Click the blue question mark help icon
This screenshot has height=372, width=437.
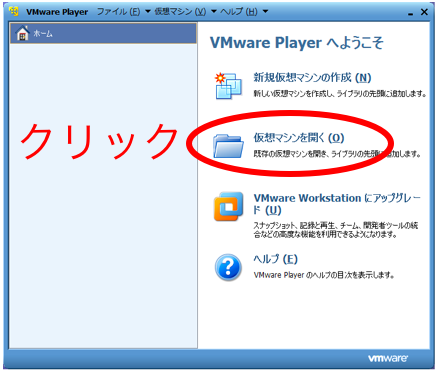(x=228, y=267)
